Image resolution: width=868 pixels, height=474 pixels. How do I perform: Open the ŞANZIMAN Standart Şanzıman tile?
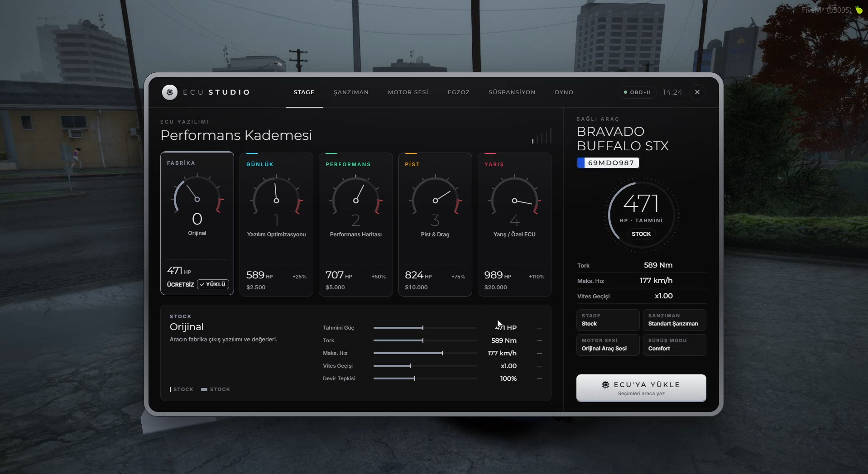point(674,320)
